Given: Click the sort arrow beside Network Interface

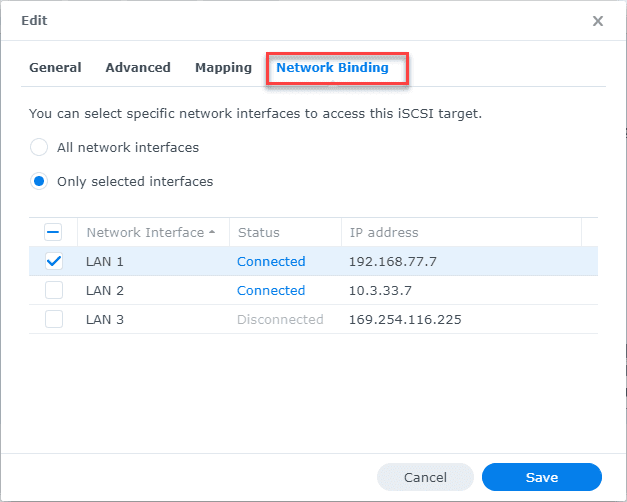Looking at the screenshot, I should pos(212,232).
